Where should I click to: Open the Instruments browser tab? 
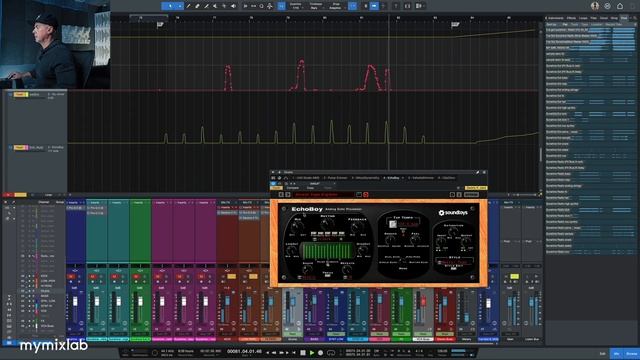point(556,18)
